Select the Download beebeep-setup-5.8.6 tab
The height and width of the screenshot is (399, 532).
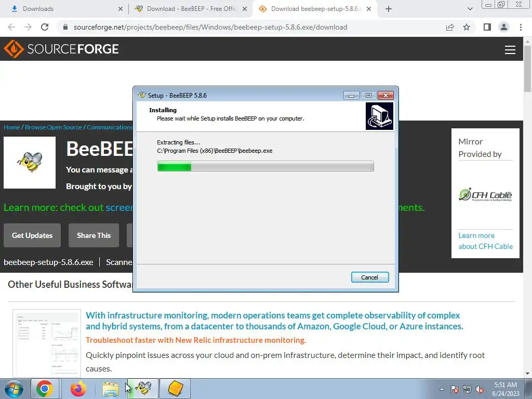tap(314, 9)
